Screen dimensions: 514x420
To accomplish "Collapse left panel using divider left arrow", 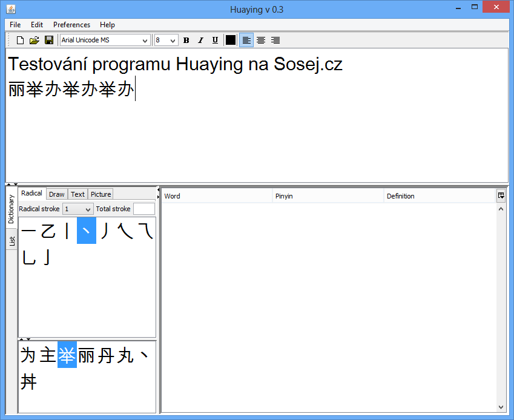I will point(159,189).
